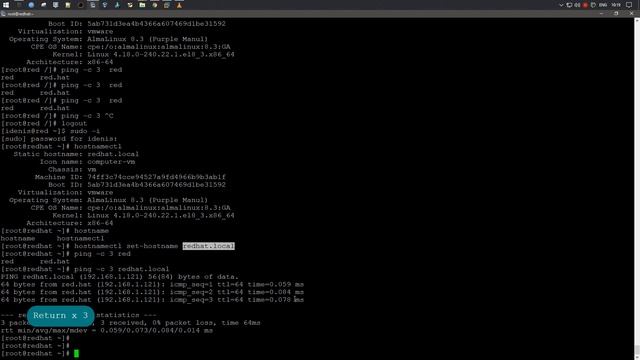The height and width of the screenshot is (360, 640).
Task: Switch the ENG input language indicator
Action: click(x=603, y=5)
